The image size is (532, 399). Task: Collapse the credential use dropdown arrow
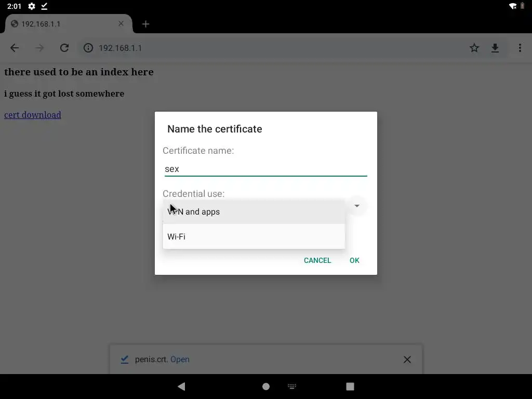[x=357, y=206]
